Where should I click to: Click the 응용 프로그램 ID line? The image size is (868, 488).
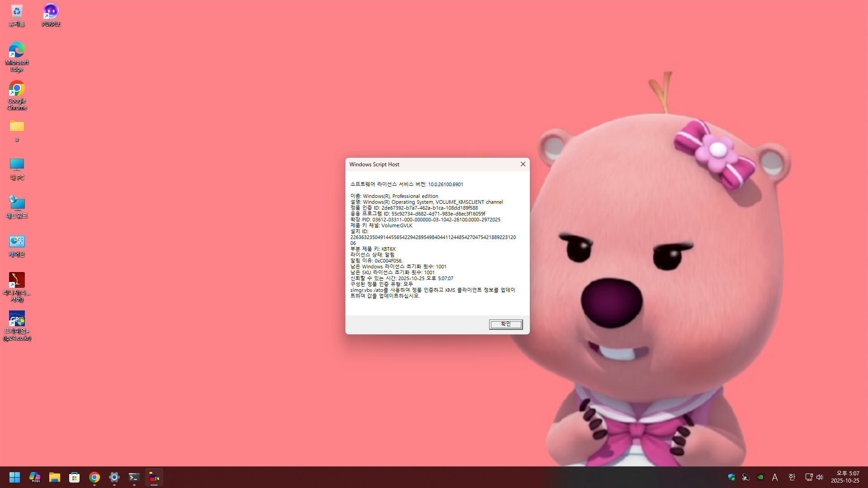tap(418, 214)
